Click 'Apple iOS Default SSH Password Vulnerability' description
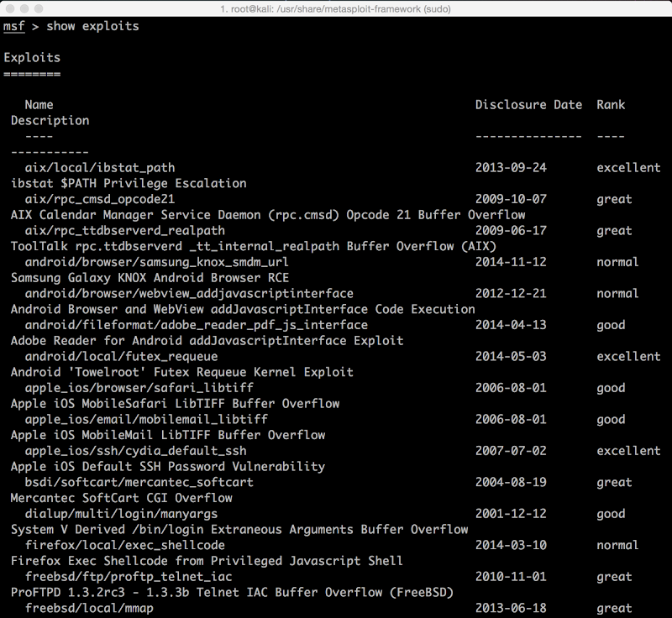The height and width of the screenshot is (618, 672). (167, 466)
